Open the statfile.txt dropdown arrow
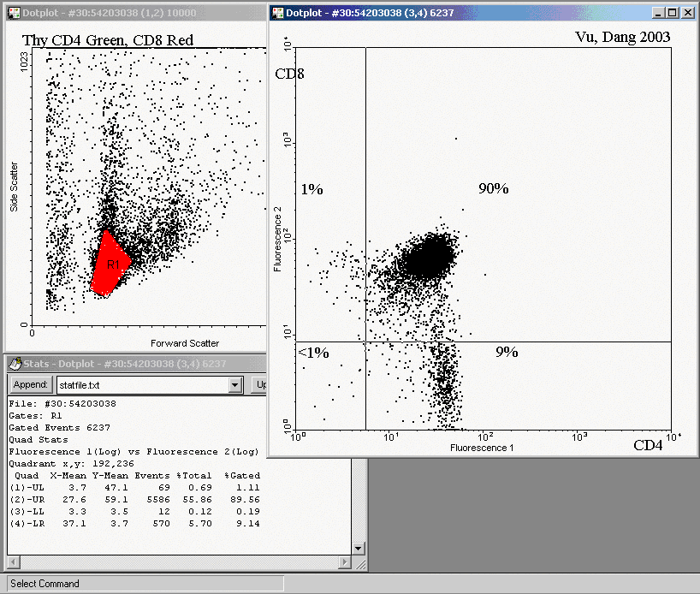 click(x=235, y=385)
